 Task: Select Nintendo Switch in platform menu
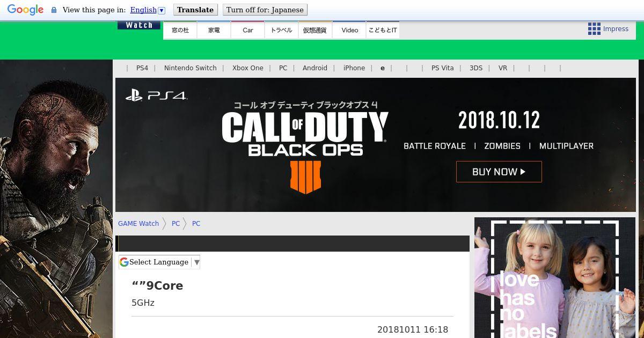coord(191,68)
